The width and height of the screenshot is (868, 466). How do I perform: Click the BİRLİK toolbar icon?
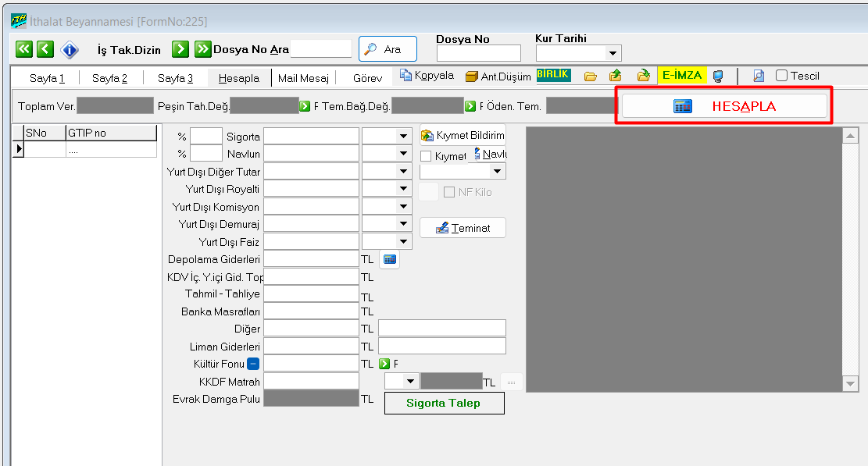click(x=553, y=75)
